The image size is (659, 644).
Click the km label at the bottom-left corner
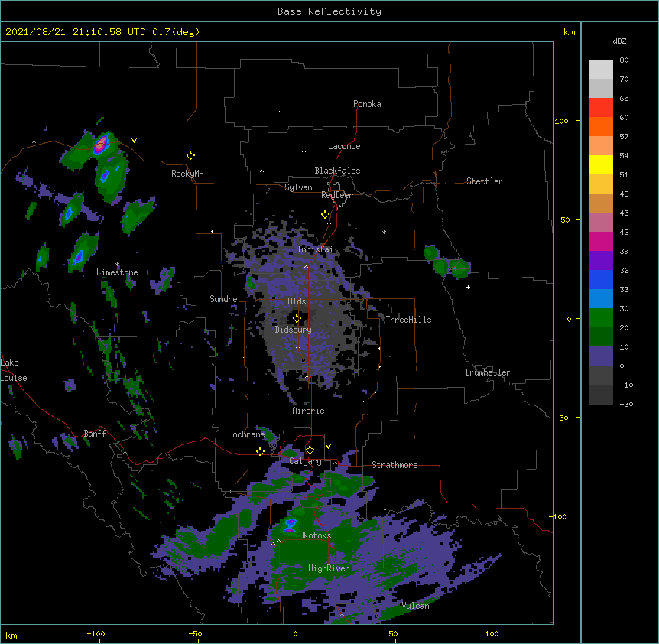[x=11, y=635]
